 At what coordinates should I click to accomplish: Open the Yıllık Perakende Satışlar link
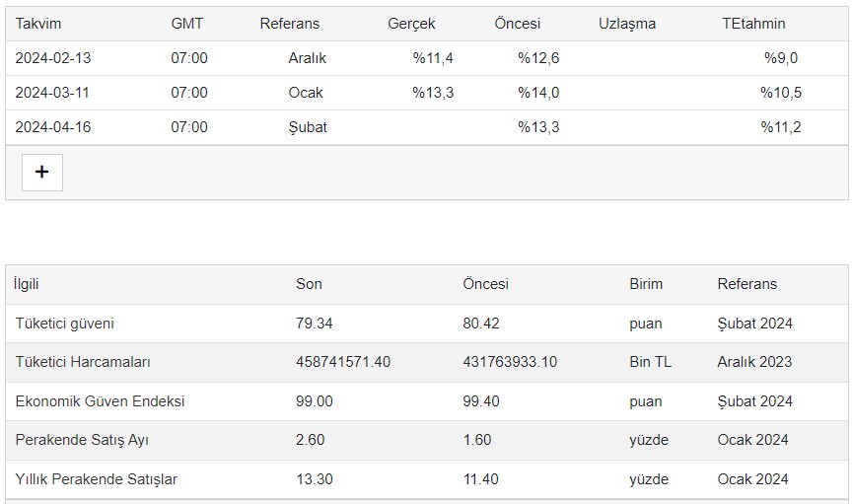[97, 479]
